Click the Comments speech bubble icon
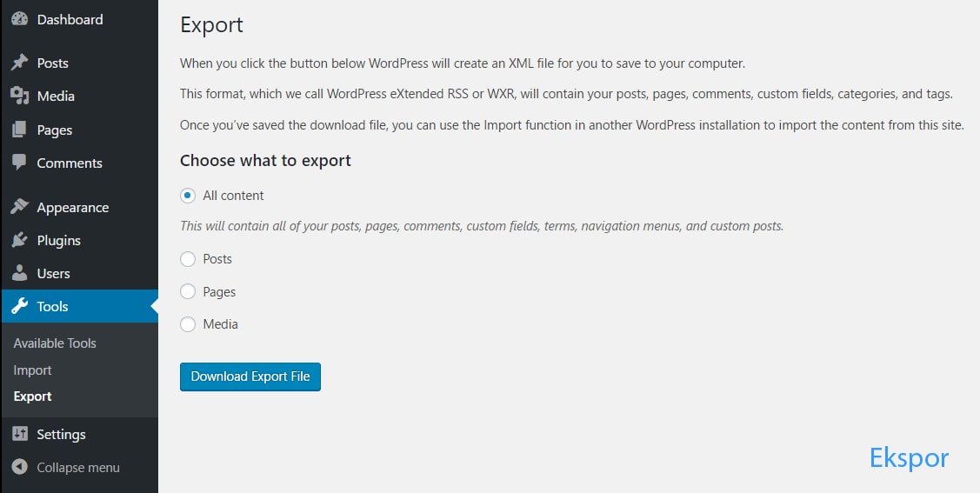Image resolution: width=980 pixels, height=493 pixels. pos(20,163)
